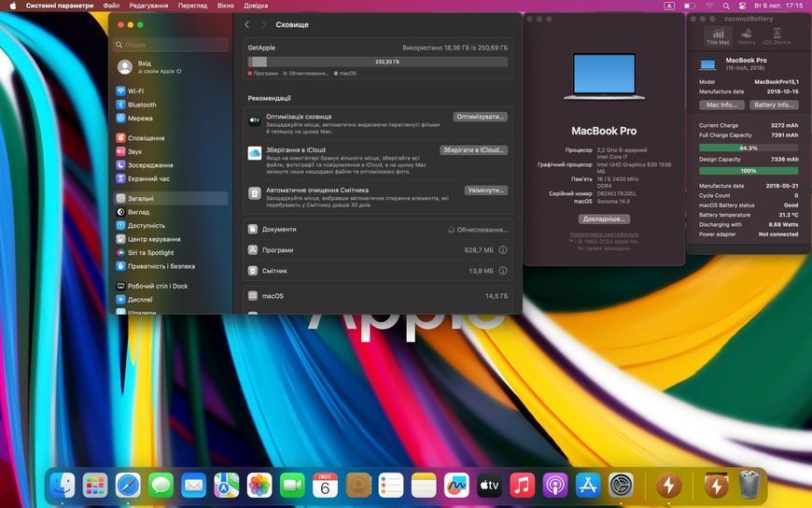This screenshot has width=812, height=508.
Task: Open Control Center in the menu bar
Action: [x=742, y=6]
